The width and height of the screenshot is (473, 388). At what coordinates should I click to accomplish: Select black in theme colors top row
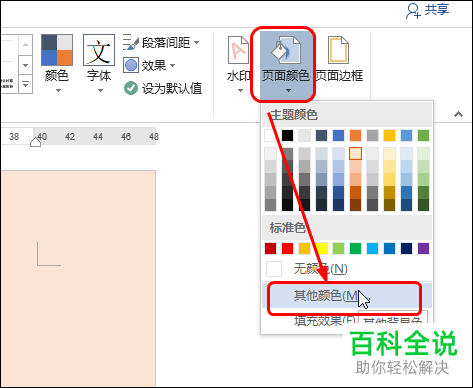tap(287, 136)
